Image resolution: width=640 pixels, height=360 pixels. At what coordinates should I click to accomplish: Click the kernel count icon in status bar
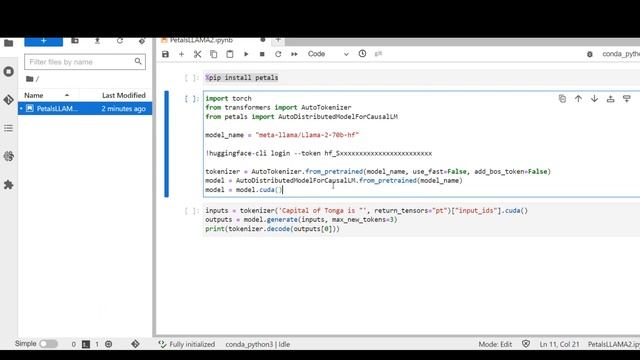pyautogui.click(x=109, y=344)
